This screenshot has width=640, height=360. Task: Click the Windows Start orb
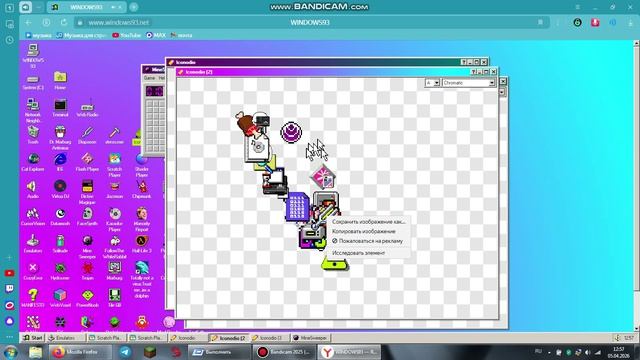pos(10,352)
